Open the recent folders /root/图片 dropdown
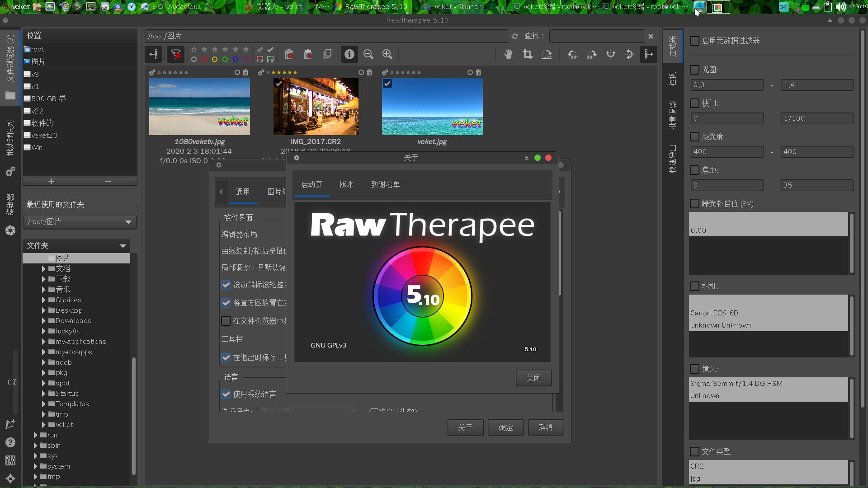Viewport: 868px width, 488px height. click(x=80, y=222)
